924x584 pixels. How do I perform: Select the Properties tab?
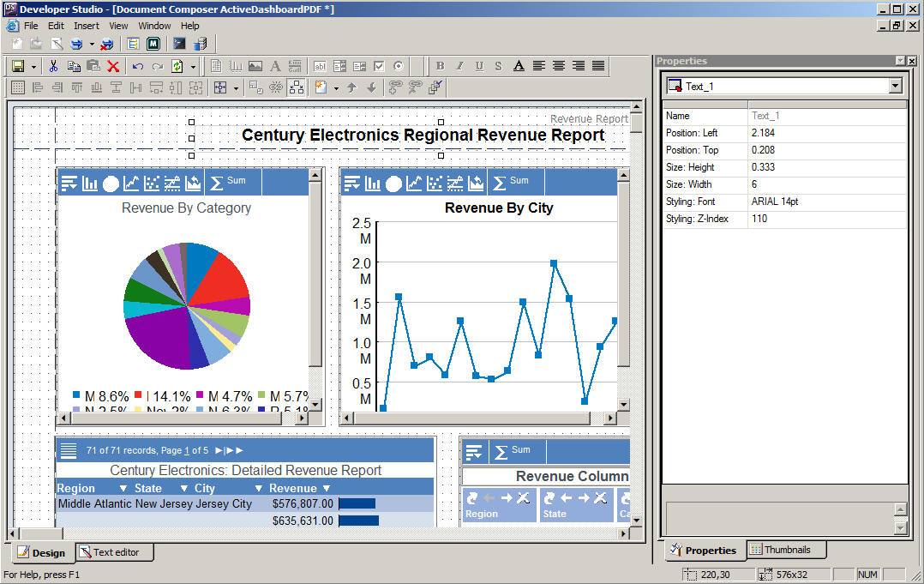click(x=705, y=551)
